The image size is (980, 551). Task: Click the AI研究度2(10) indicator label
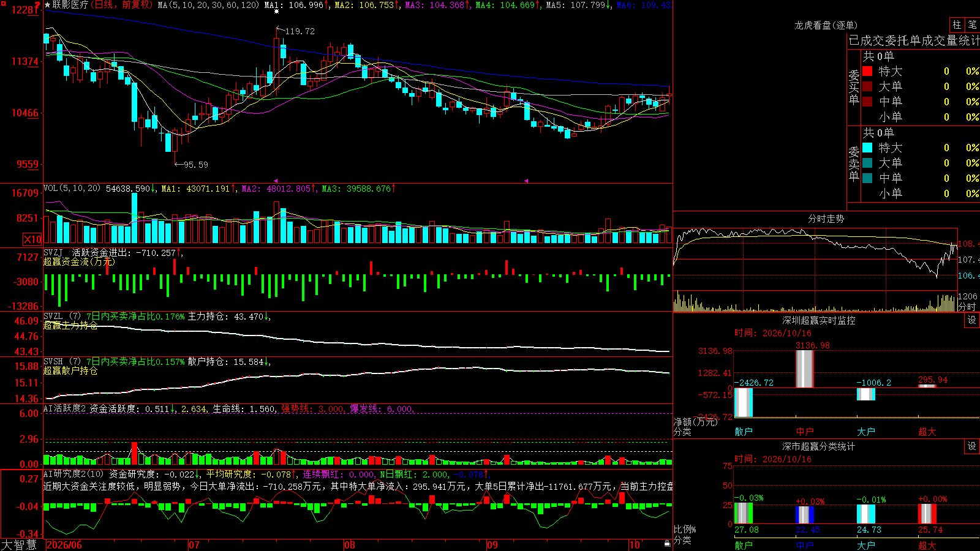coord(74,474)
